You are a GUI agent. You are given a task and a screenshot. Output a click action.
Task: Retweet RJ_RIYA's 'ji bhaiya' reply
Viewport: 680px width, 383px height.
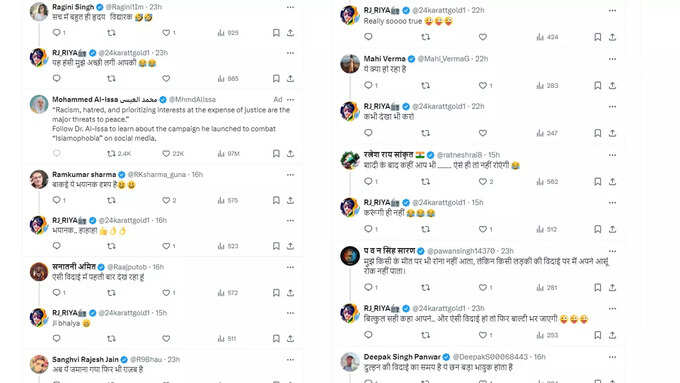[111, 338]
